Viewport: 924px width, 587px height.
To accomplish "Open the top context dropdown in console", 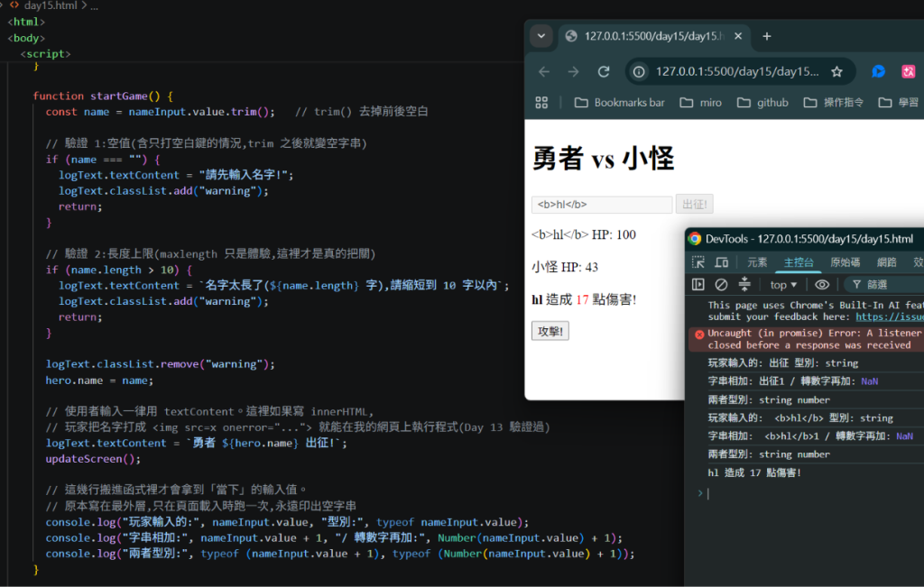I will [x=783, y=285].
